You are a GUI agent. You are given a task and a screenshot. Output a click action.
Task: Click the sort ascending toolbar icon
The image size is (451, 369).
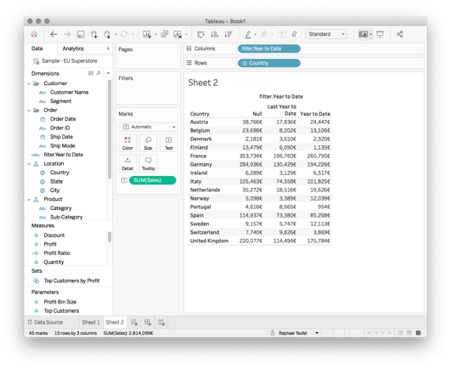tap(215, 34)
